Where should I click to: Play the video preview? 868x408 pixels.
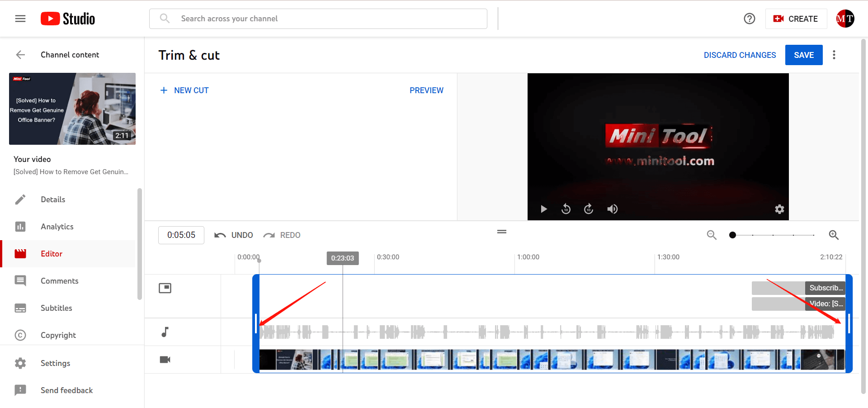(x=544, y=209)
